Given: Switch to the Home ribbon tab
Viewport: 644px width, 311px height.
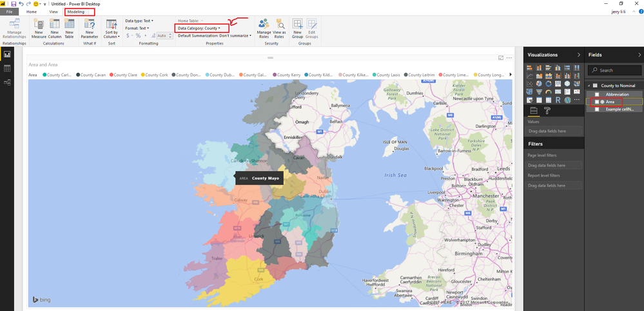Looking at the screenshot, I should 32,12.
